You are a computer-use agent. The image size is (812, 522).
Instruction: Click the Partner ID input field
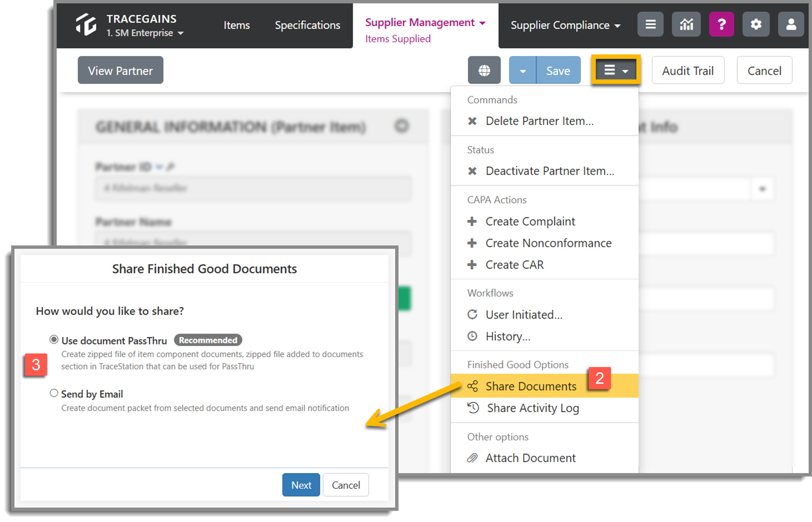(x=253, y=189)
